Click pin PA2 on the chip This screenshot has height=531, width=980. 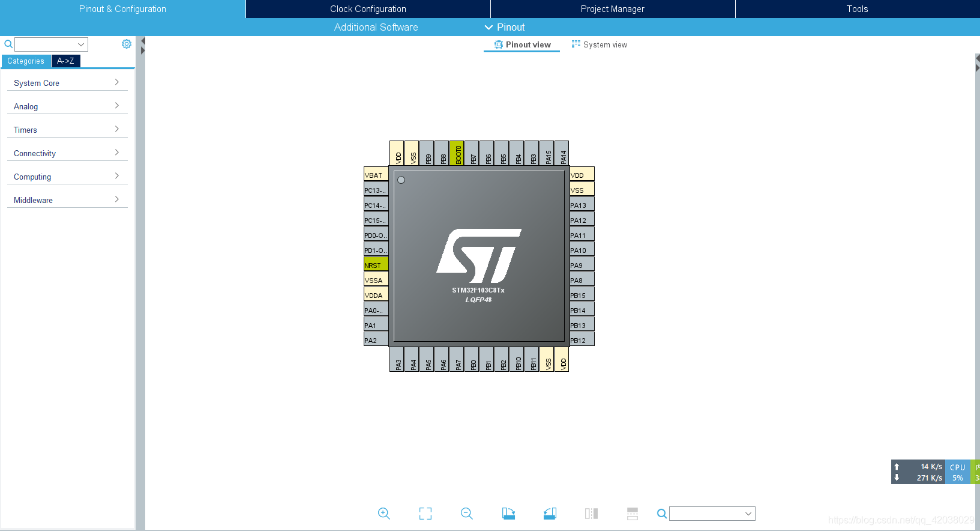(376, 339)
